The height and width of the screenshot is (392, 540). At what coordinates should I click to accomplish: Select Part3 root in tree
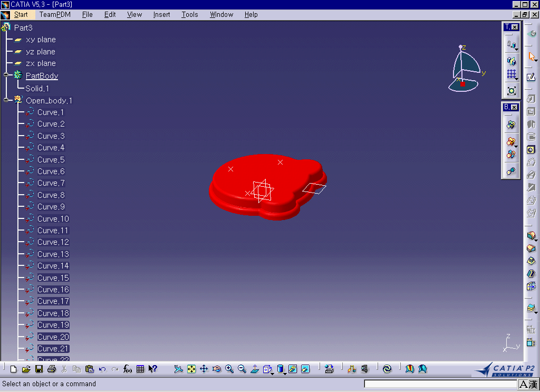(x=23, y=27)
